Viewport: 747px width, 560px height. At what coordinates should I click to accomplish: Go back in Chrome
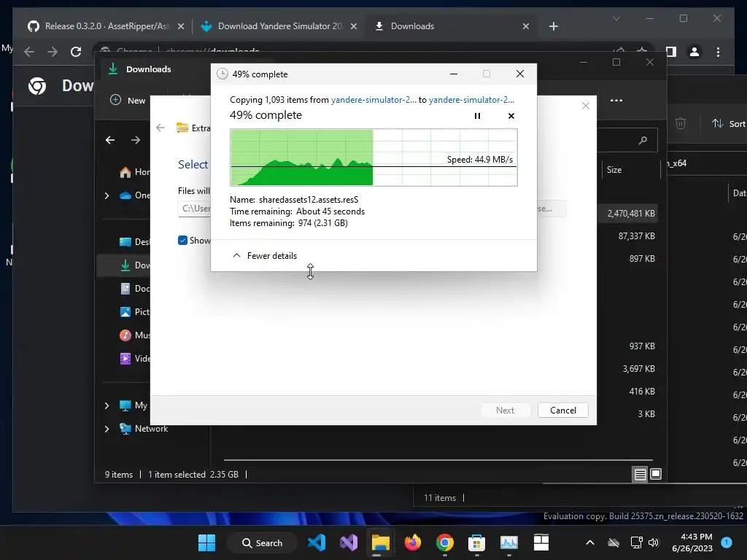[x=29, y=52]
